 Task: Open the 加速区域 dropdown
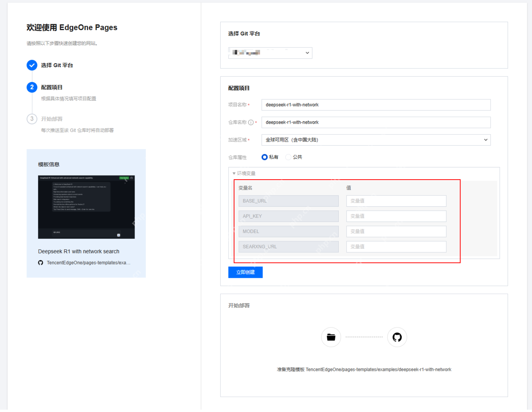pos(376,140)
